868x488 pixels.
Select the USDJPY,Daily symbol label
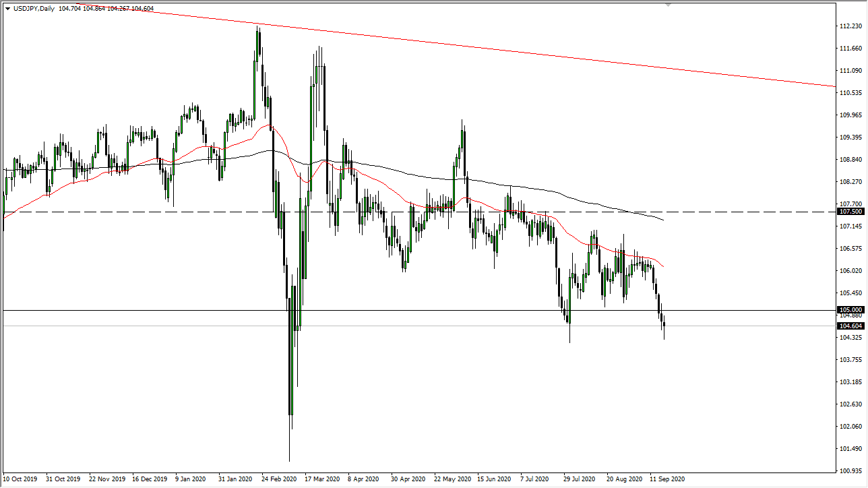(x=34, y=9)
